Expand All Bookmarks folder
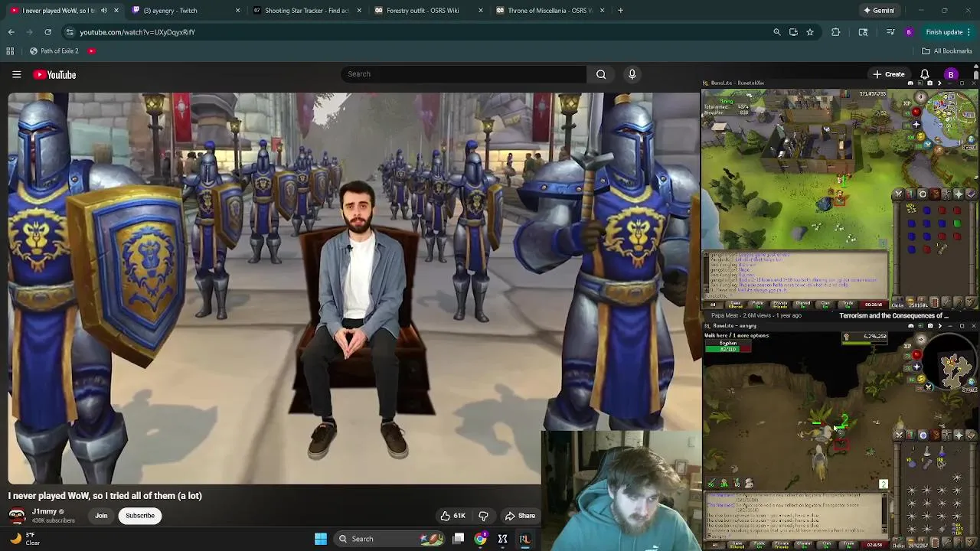 [947, 51]
